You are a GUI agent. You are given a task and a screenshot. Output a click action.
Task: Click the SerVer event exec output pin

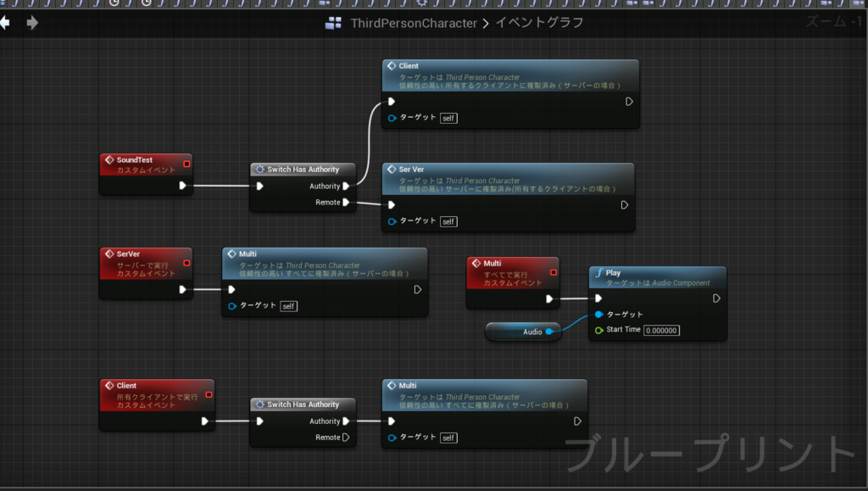pos(183,289)
